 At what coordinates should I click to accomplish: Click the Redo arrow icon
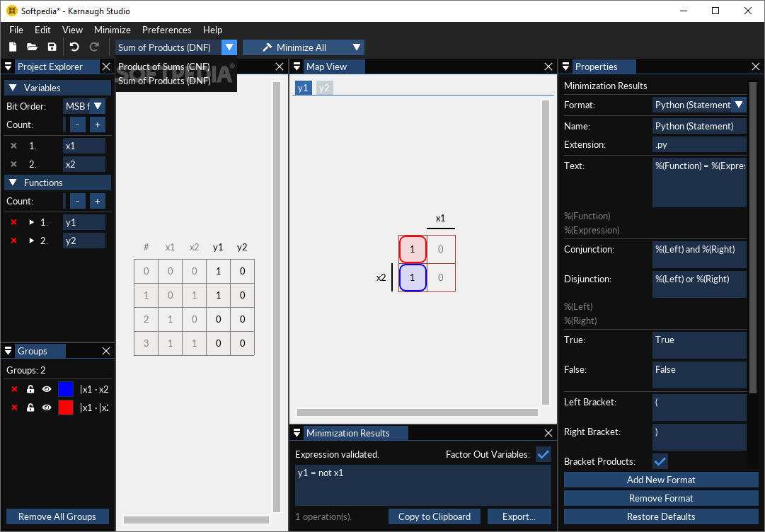point(94,47)
